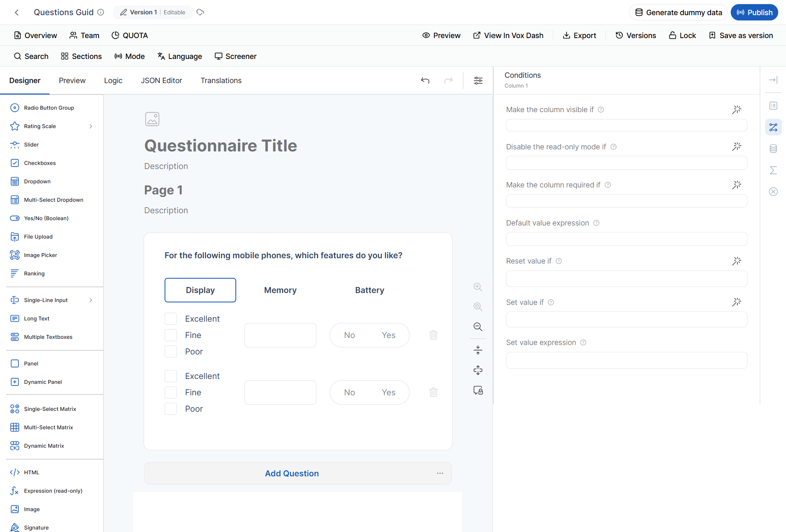This screenshot has width=786, height=532.
Task: Click the Add Question button
Action: pyautogui.click(x=291, y=473)
